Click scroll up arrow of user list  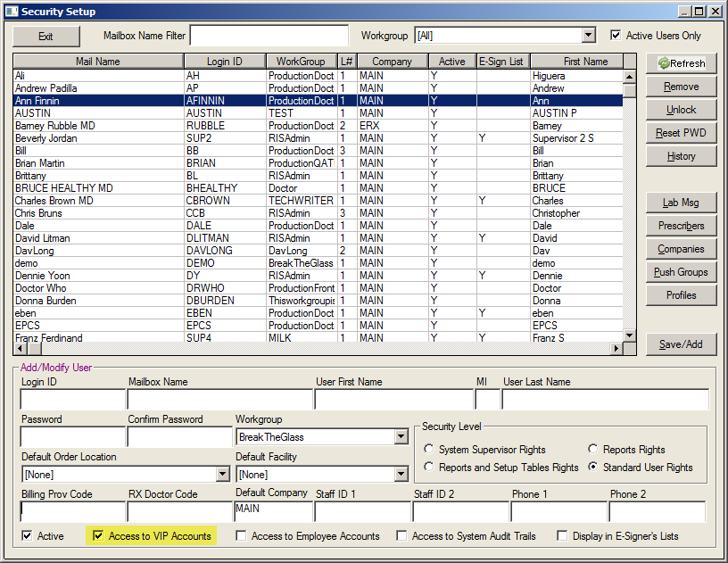(x=630, y=77)
